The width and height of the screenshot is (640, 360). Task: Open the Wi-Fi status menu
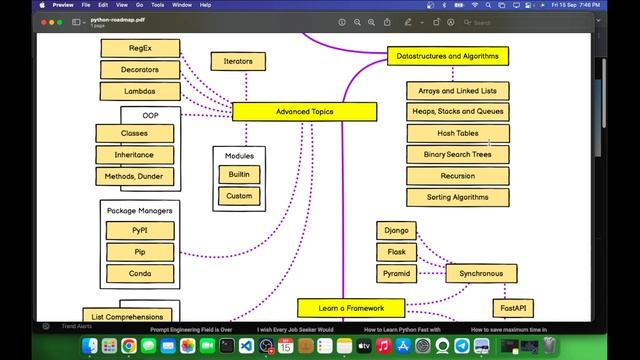coord(475,5)
